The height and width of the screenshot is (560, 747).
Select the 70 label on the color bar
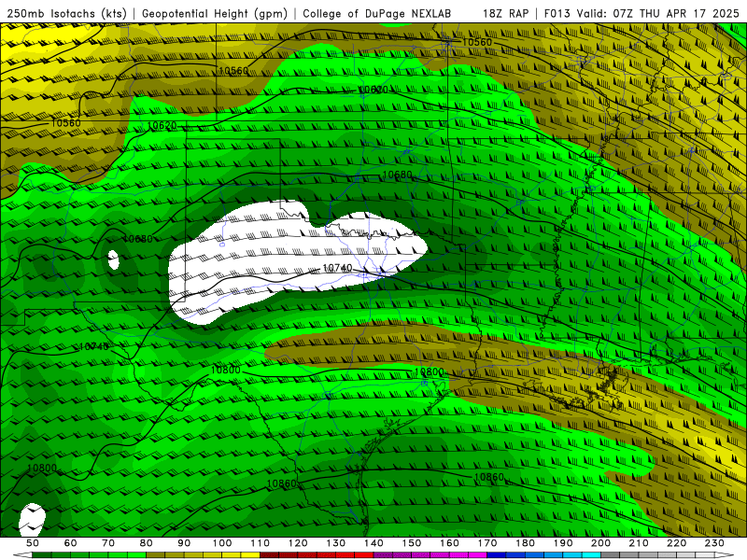[108, 543]
